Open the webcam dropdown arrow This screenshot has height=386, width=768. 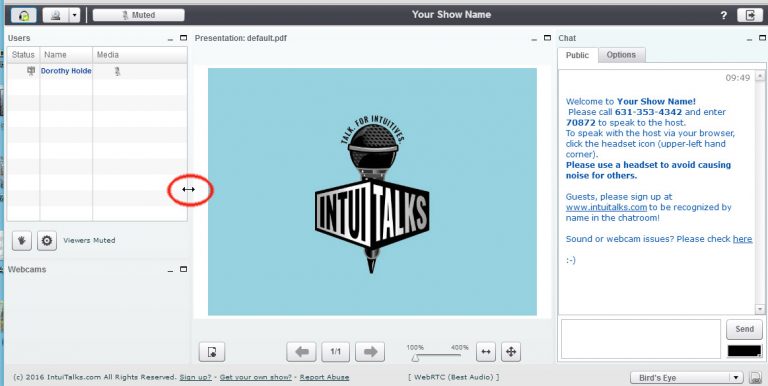click(74, 15)
